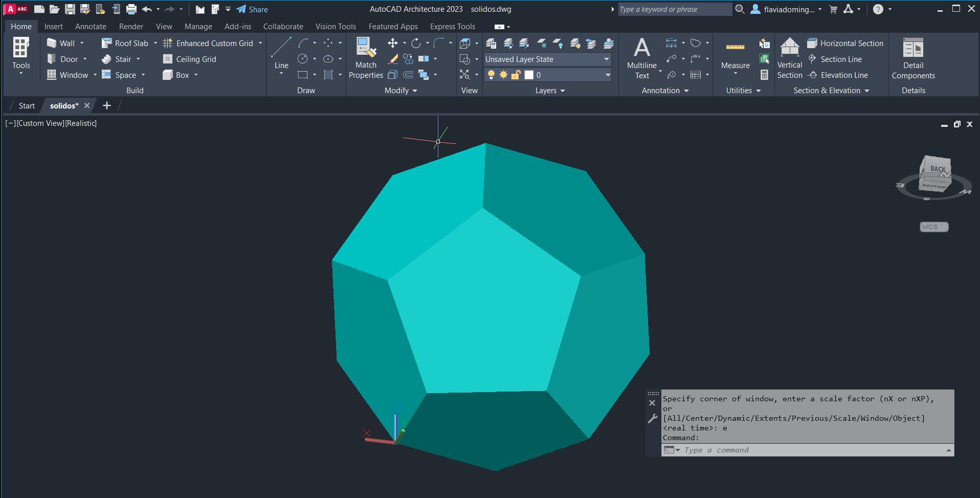
Task: Click the Share button
Action: (x=252, y=9)
